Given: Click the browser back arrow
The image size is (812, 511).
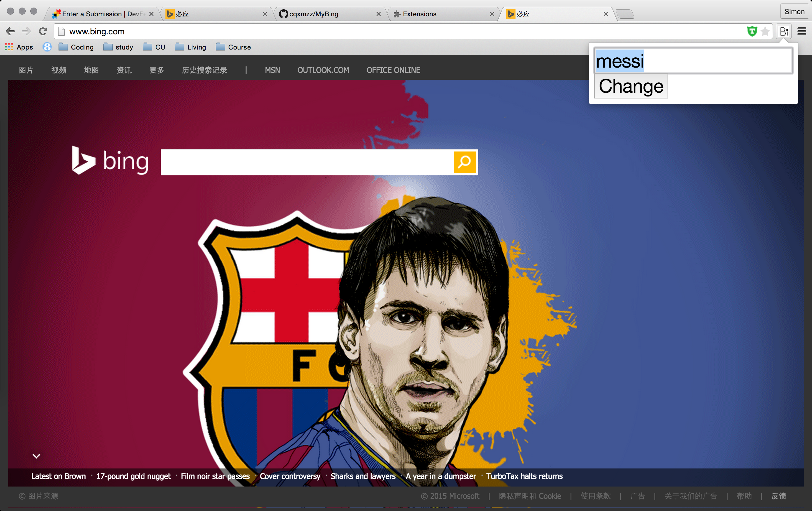Looking at the screenshot, I should click(x=10, y=31).
